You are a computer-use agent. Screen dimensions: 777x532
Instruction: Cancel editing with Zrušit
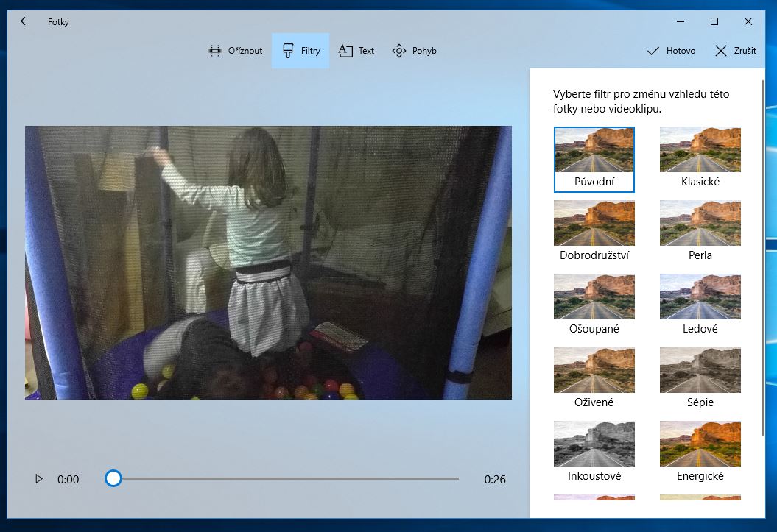pyautogui.click(x=745, y=51)
